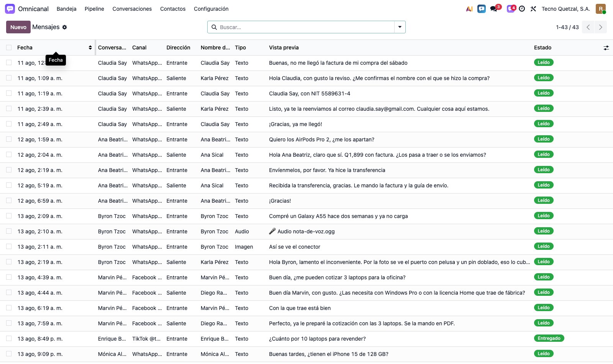This screenshot has width=613, height=364.
Task: Sort by the Vista previa column header
Action: (284, 48)
